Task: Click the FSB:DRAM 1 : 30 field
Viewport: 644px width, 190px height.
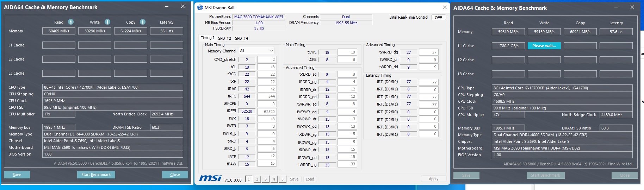Action: coord(259,29)
